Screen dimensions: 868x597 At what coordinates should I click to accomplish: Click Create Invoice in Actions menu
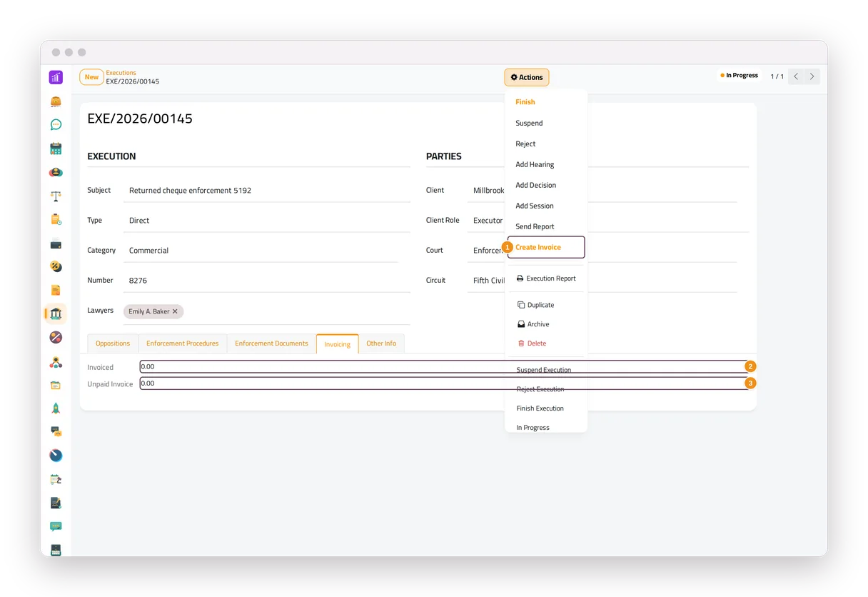[546, 247]
